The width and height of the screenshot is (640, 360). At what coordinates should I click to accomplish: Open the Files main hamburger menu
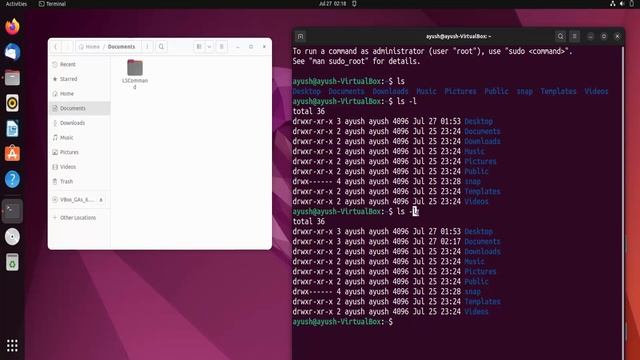tap(222, 47)
